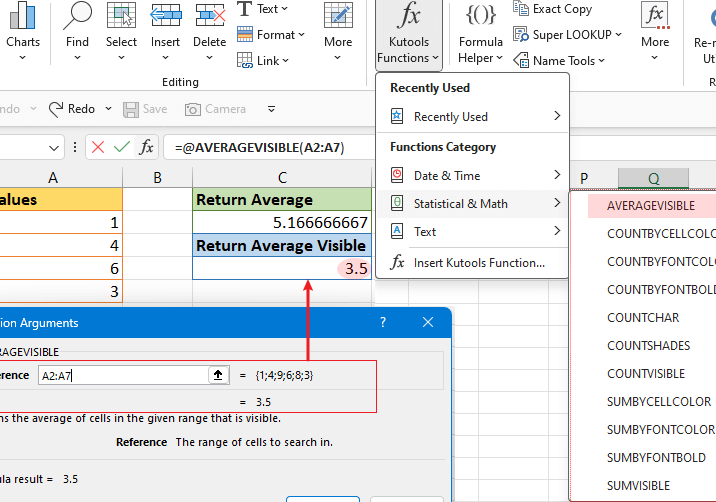Cancel the formula entry with X
The width and height of the screenshot is (716, 502).
point(98,148)
